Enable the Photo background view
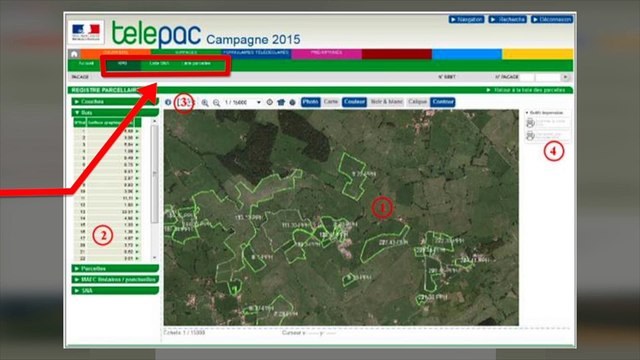Screen dimensions: 640x360 311,102
